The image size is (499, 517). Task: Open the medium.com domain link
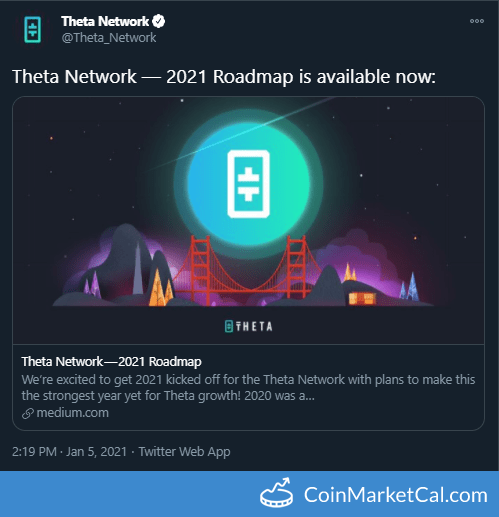pyautogui.click(x=72, y=413)
